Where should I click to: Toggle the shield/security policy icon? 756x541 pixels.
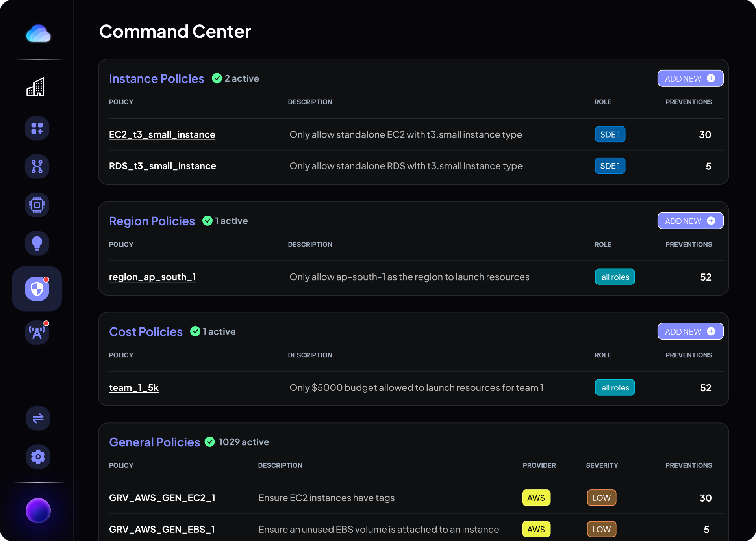37,288
